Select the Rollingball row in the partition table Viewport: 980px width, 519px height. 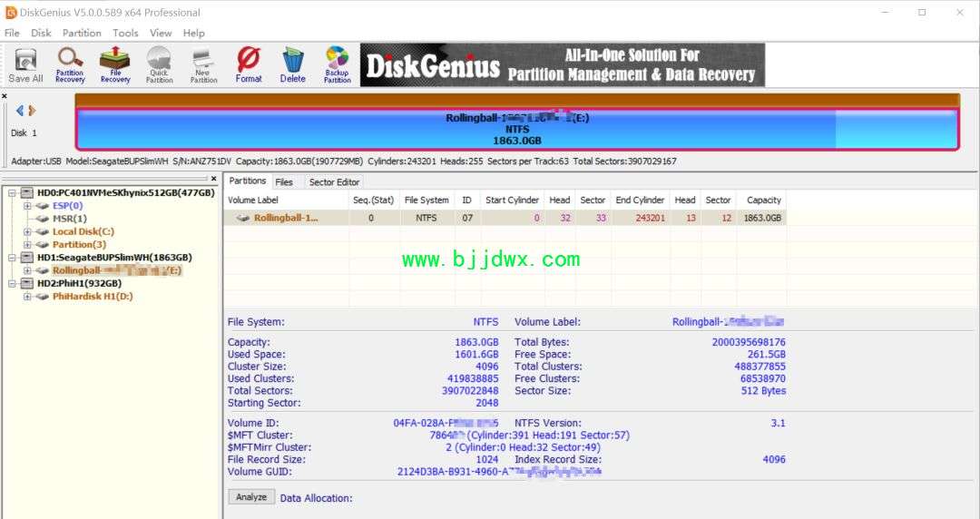pyautogui.click(x=505, y=218)
